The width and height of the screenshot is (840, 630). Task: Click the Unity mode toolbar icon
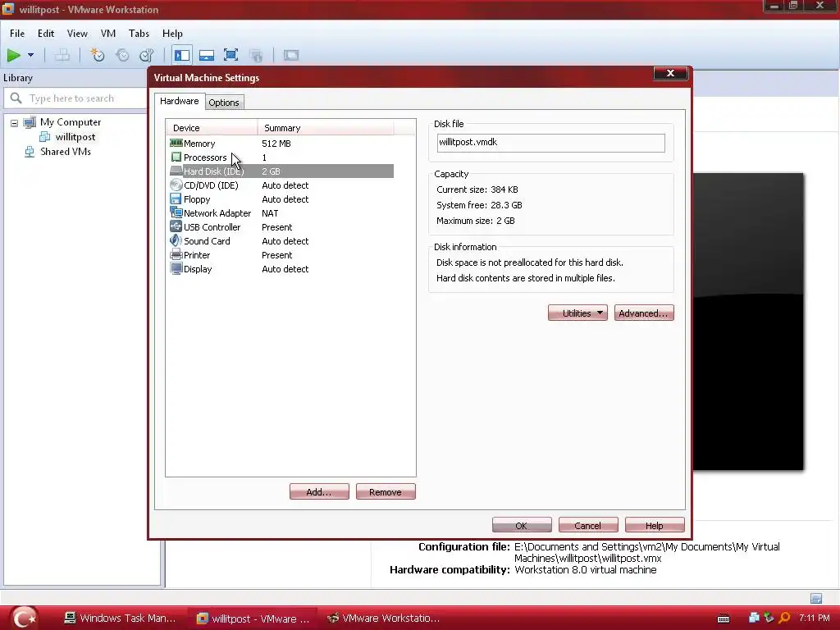coord(256,55)
